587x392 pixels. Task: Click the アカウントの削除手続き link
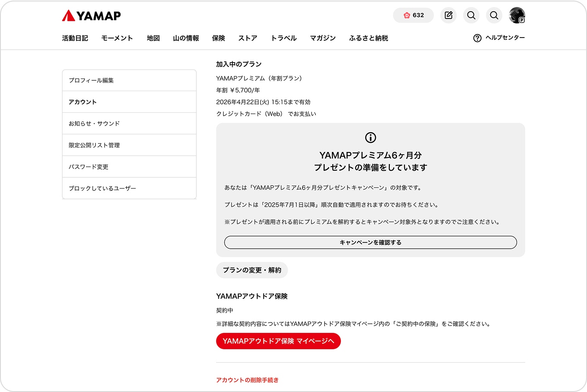coord(247,380)
